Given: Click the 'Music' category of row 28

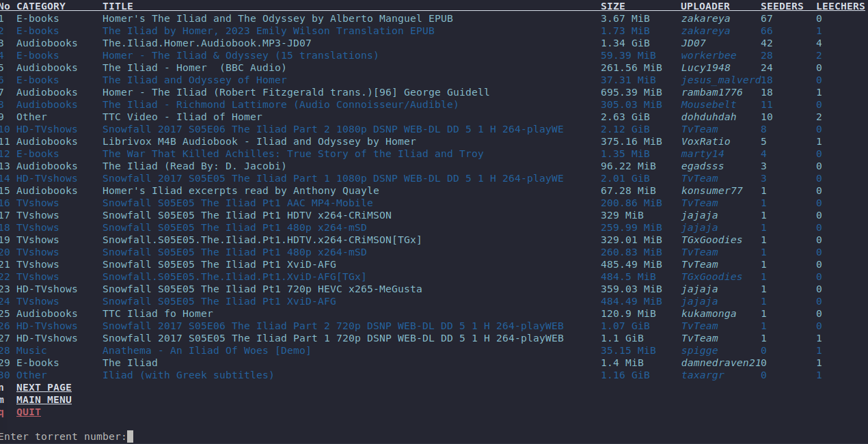Looking at the screenshot, I should [31, 350].
